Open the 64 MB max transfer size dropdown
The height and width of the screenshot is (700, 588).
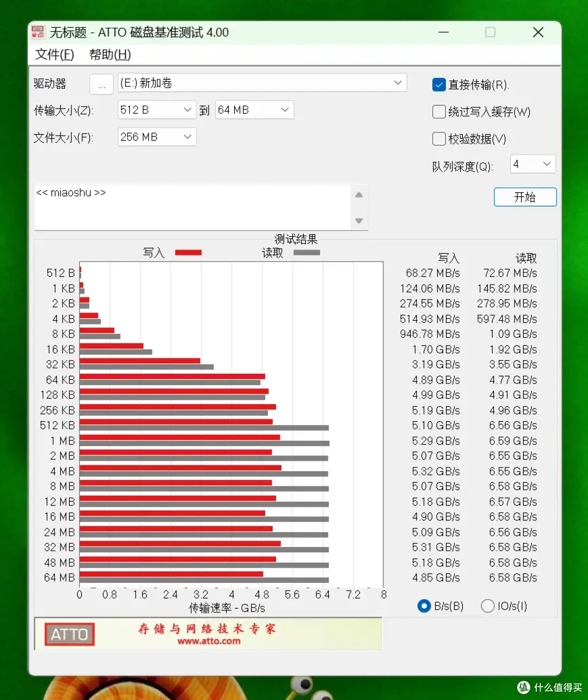[254, 109]
